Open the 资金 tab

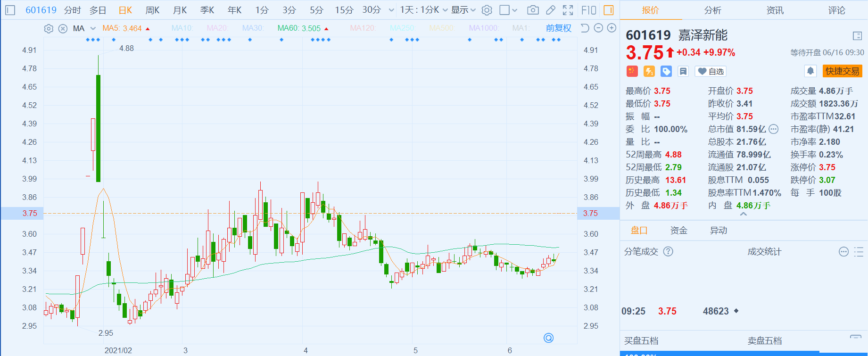678,230
